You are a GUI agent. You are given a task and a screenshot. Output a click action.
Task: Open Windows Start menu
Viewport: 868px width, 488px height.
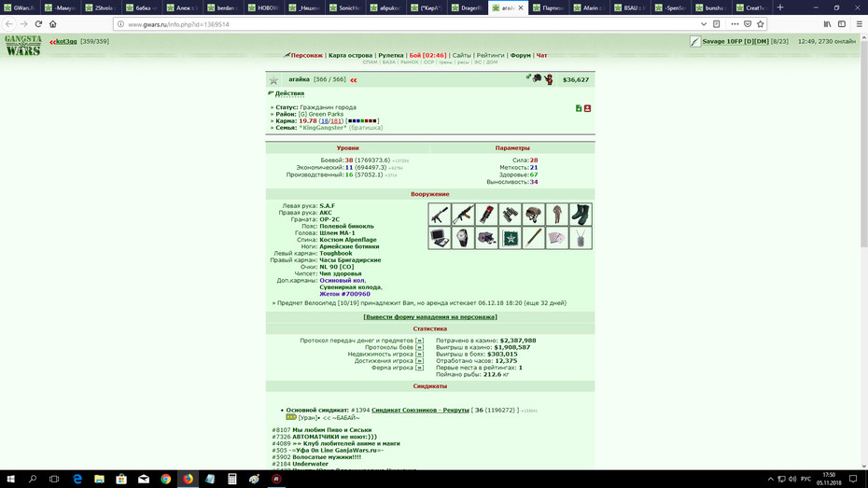coord(10,480)
